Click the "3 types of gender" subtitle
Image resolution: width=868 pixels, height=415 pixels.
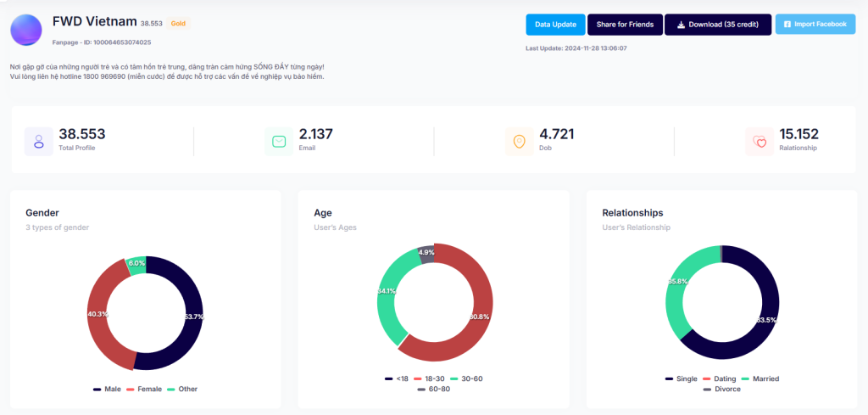click(x=57, y=227)
